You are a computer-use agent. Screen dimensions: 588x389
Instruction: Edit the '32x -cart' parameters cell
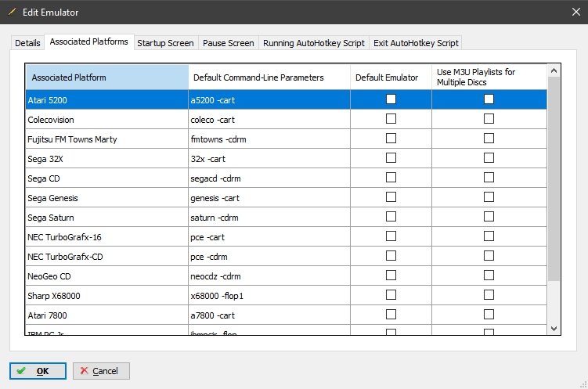point(269,159)
